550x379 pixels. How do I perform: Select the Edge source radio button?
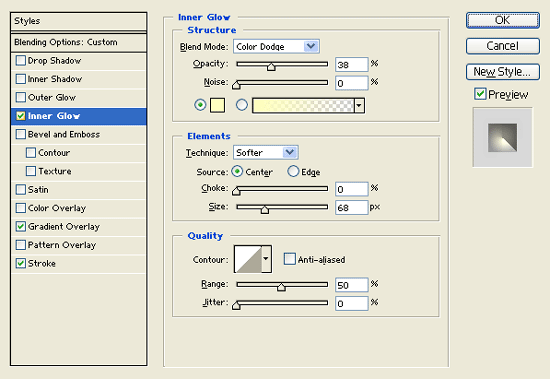click(x=293, y=171)
